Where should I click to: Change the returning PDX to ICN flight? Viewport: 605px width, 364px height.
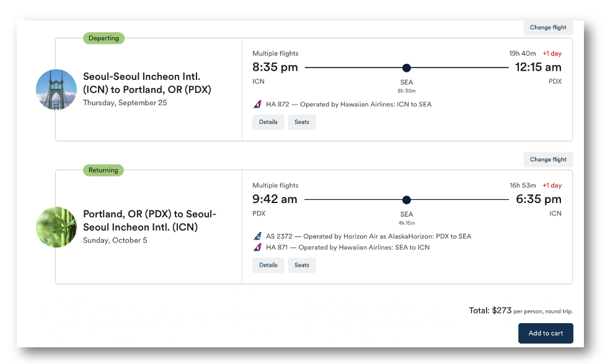548,160
